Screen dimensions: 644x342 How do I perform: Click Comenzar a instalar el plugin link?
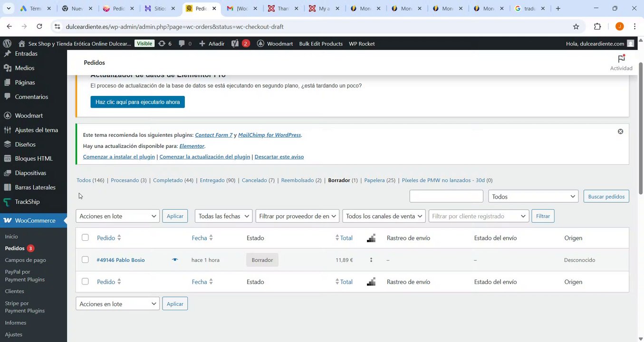119,157
